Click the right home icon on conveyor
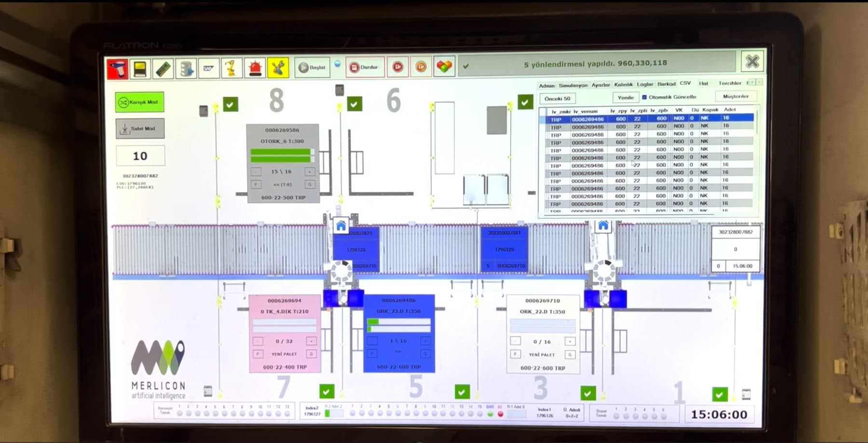The width and height of the screenshot is (868, 443). 603,225
